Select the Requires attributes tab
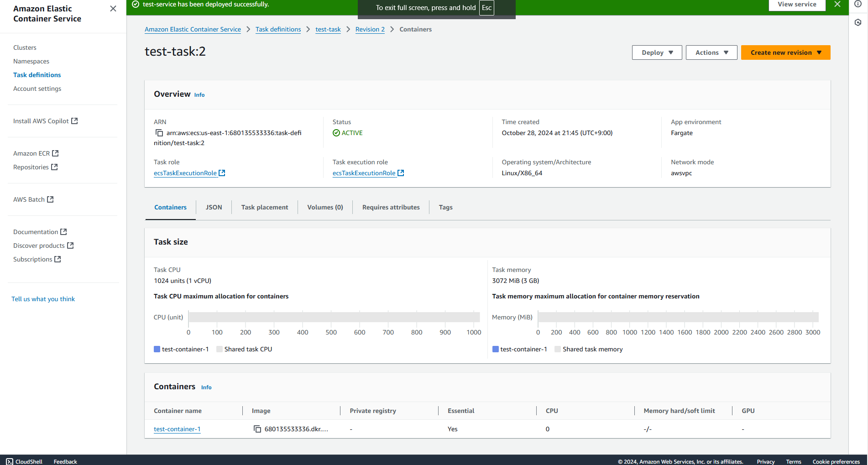868x465 pixels. click(391, 207)
